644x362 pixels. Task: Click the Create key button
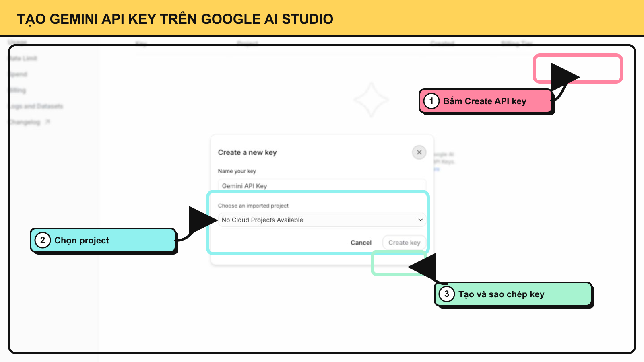click(404, 243)
